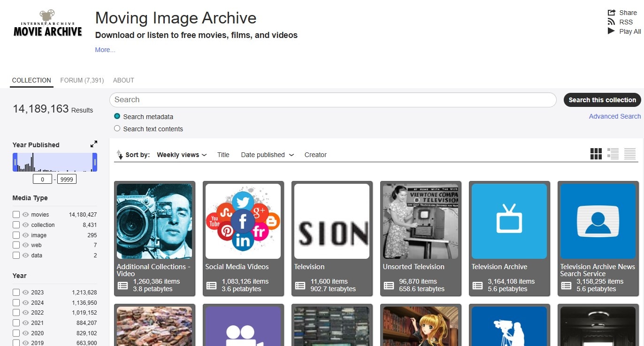Click list icon on Television Archive card
This screenshot has width=644, height=346.
click(x=477, y=286)
